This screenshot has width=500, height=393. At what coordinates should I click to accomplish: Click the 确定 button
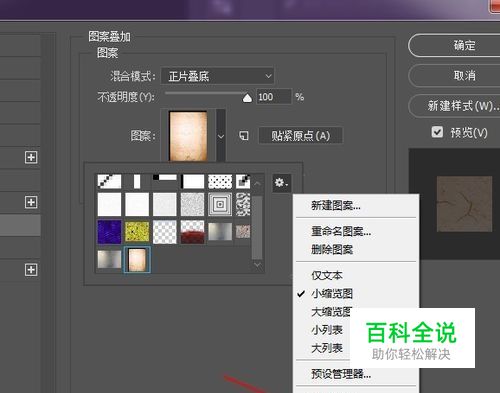[454, 45]
